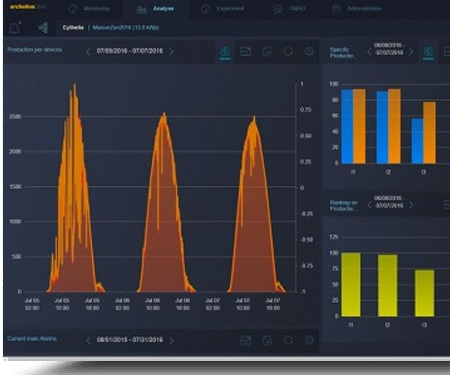Click the Current main Alarms title
450x375 pixels.
[x=32, y=339]
